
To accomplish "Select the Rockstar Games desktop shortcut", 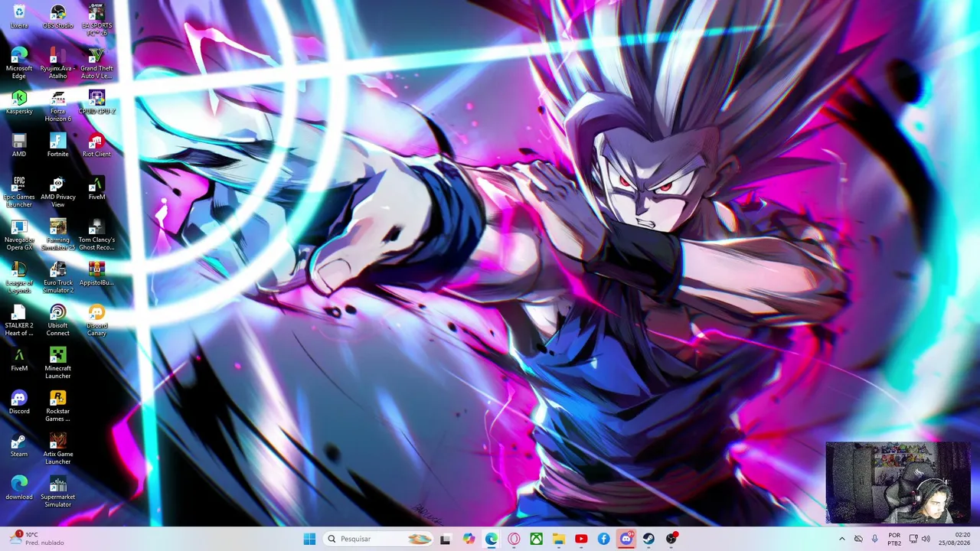I will point(57,406).
